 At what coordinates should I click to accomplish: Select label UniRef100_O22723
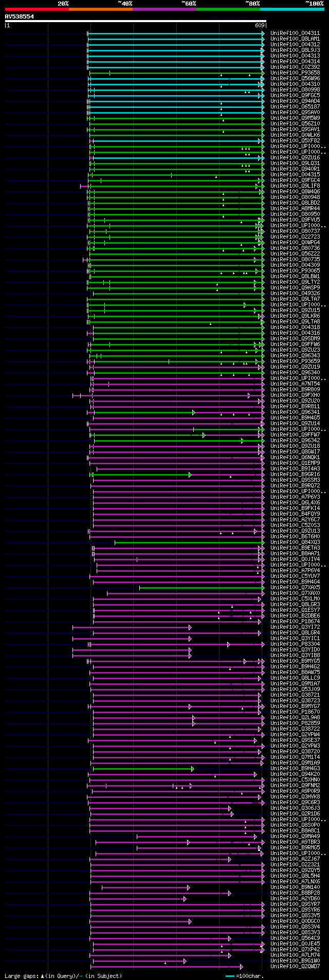(x=295, y=237)
